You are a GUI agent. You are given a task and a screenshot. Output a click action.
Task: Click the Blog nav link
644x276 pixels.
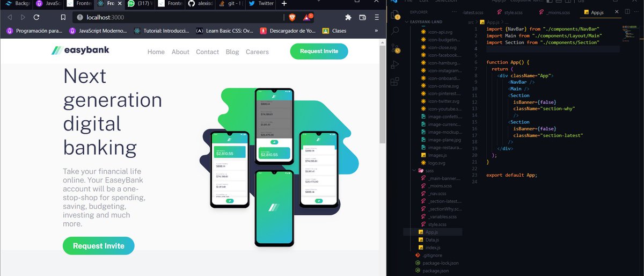[232, 52]
